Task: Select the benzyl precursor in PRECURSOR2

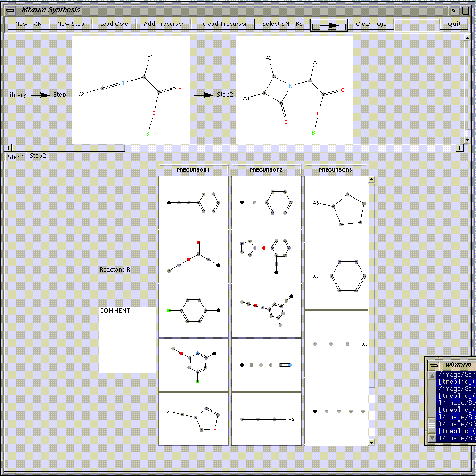Action: (x=267, y=202)
